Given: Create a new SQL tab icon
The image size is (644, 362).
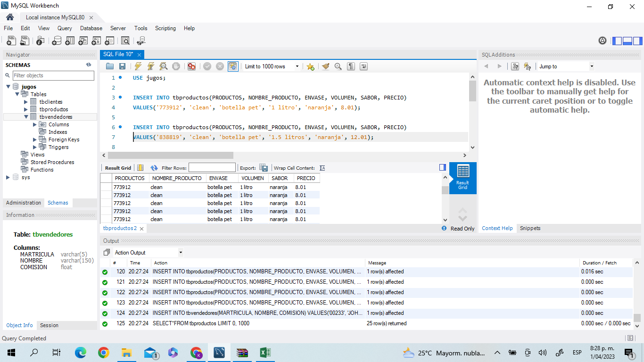Looking at the screenshot, I should (x=11, y=41).
